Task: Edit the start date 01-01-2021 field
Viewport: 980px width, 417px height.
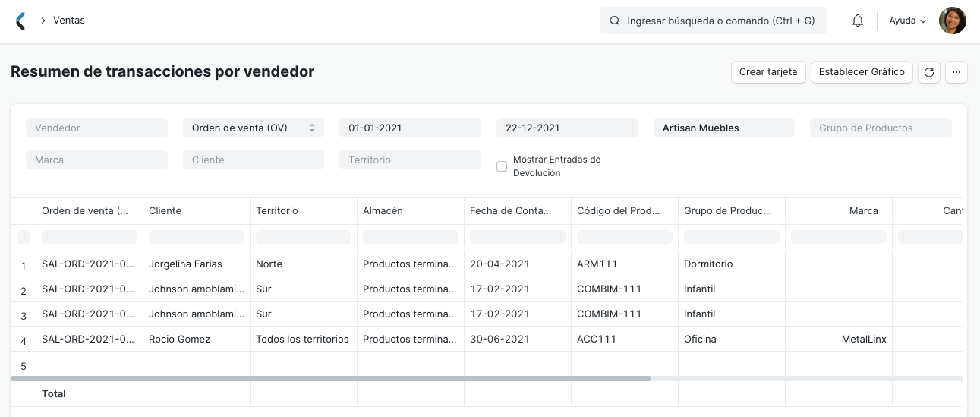Action: coord(410,128)
